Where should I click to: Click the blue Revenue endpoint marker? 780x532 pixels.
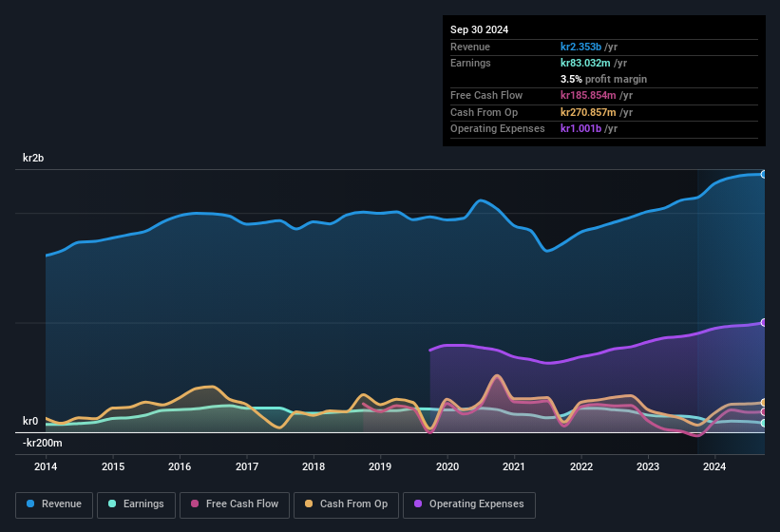coord(764,174)
